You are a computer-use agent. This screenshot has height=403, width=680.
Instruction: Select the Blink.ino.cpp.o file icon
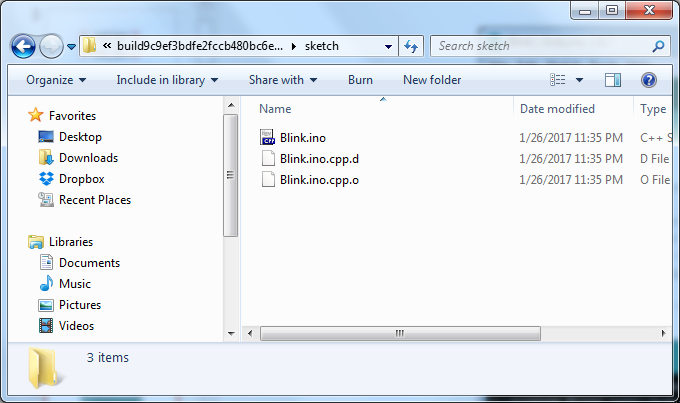coord(268,179)
